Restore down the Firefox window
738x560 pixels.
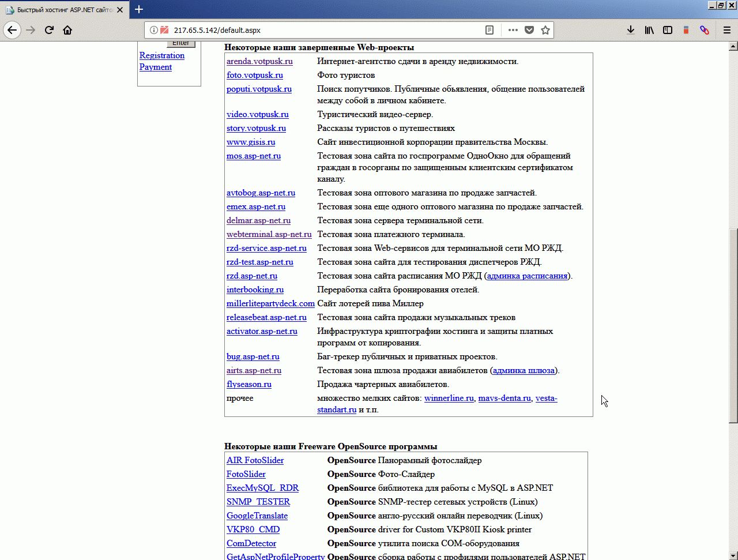[721, 5]
